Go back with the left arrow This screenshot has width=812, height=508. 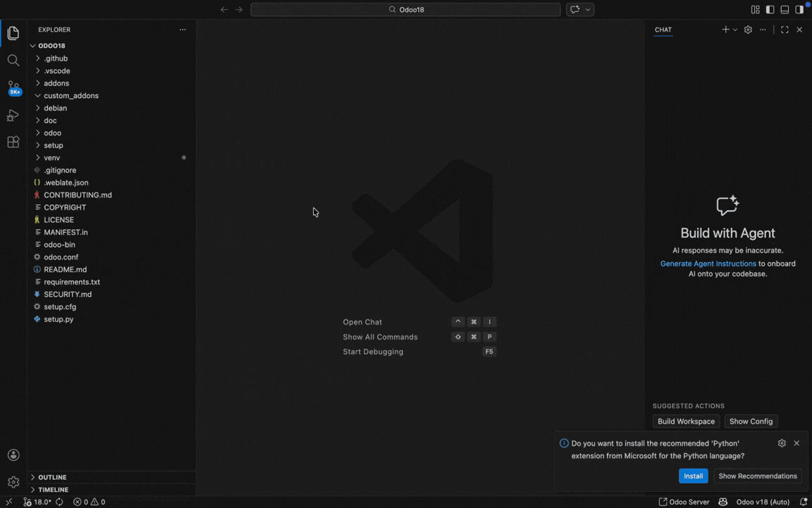point(223,9)
